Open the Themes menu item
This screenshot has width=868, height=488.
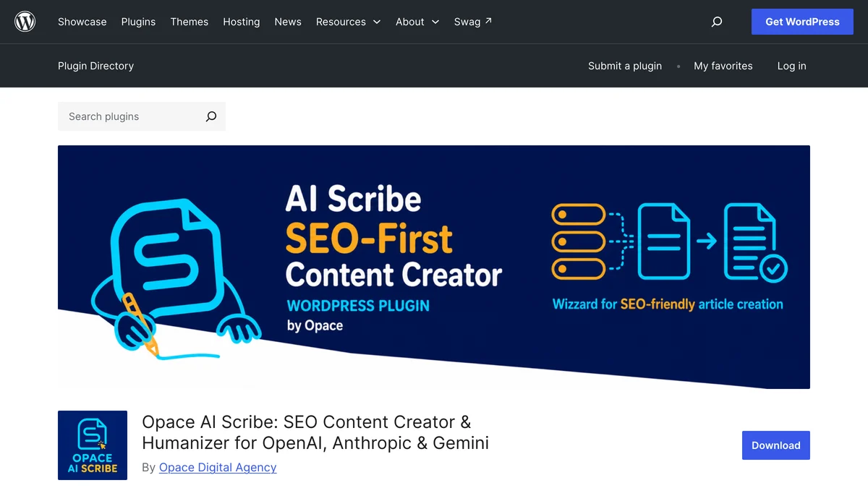point(190,22)
